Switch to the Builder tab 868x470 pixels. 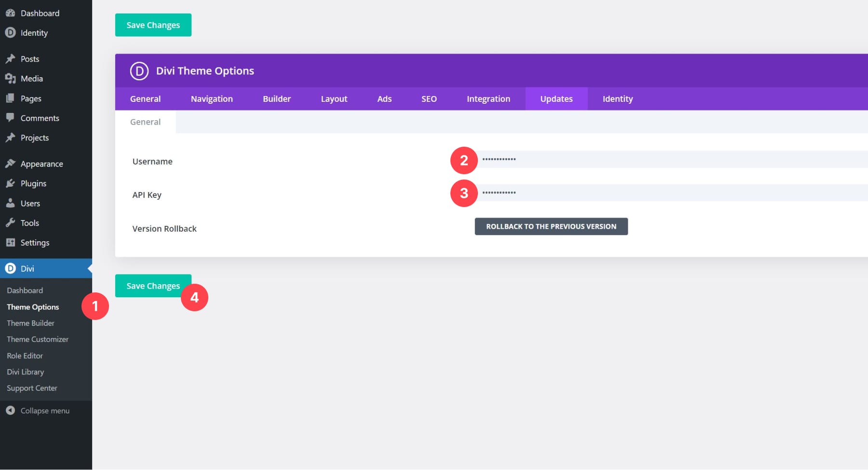click(276, 99)
